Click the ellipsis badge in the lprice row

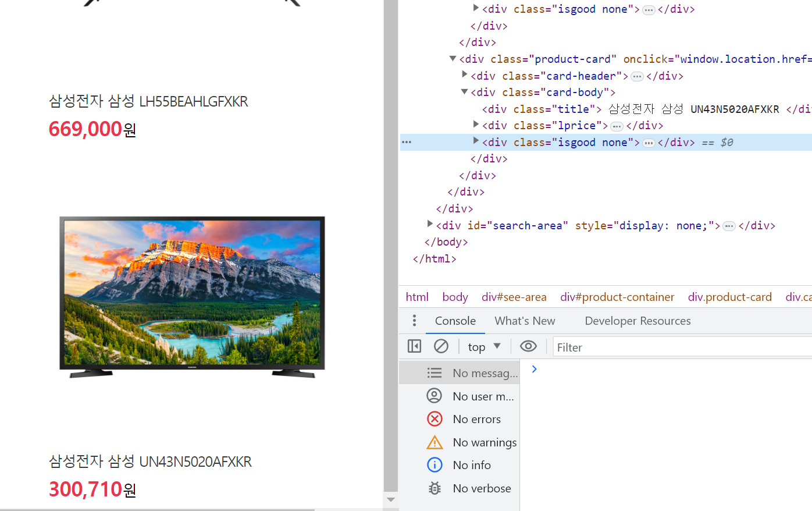click(617, 126)
